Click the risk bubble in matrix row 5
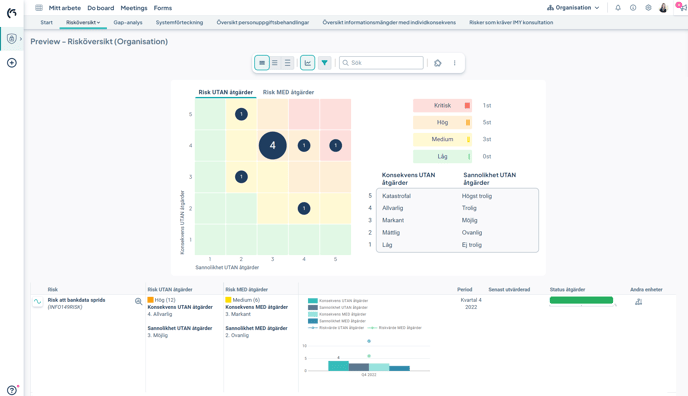Image resolution: width=688 pixels, height=396 pixels. 241,114
